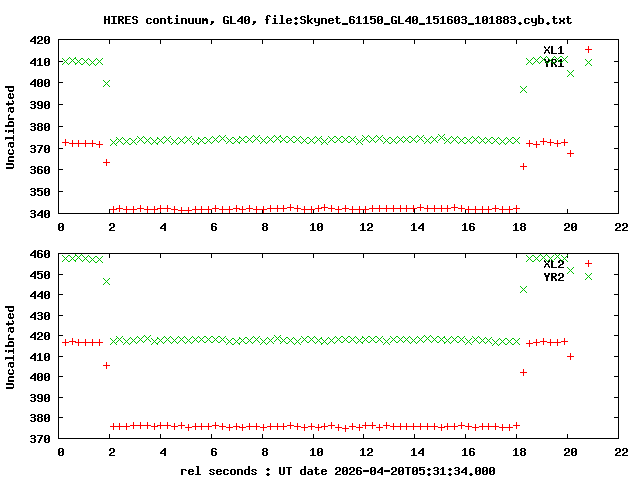Click the rel seconds UT date axis label
This screenshot has height=480, width=640.
tap(338, 470)
